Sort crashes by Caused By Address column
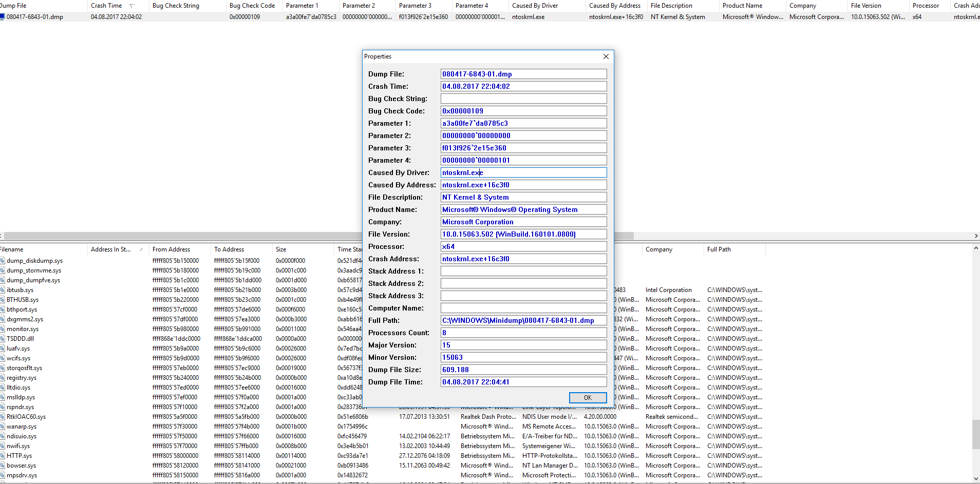Viewport: 980px width, 484px height. pyautogui.click(x=616, y=6)
